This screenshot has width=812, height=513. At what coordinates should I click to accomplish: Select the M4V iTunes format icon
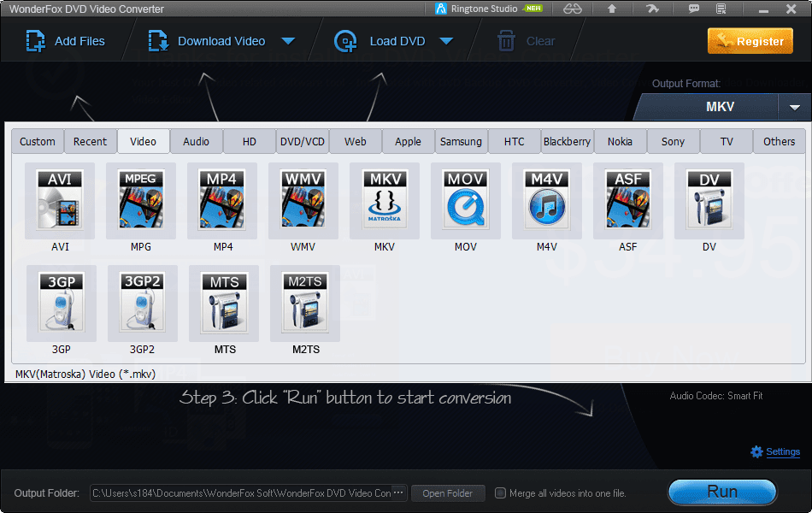point(547,201)
